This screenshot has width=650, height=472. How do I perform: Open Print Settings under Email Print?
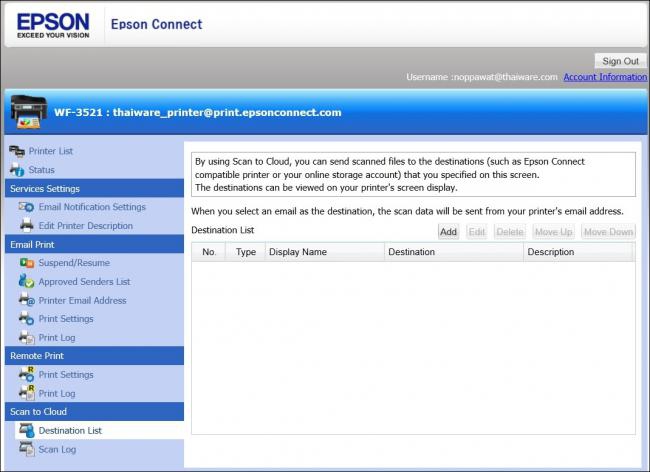[x=66, y=319]
